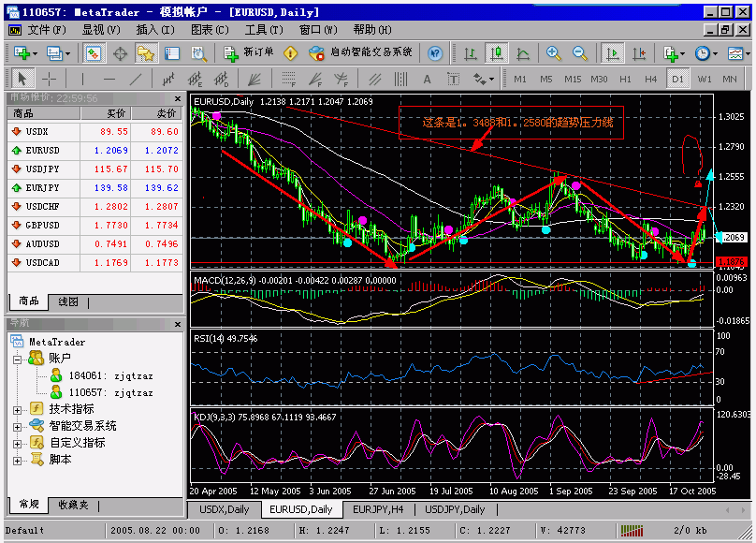This screenshot has height=543, width=756.
Task: Select the vertical line drawing tool
Action: click(x=83, y=78)
